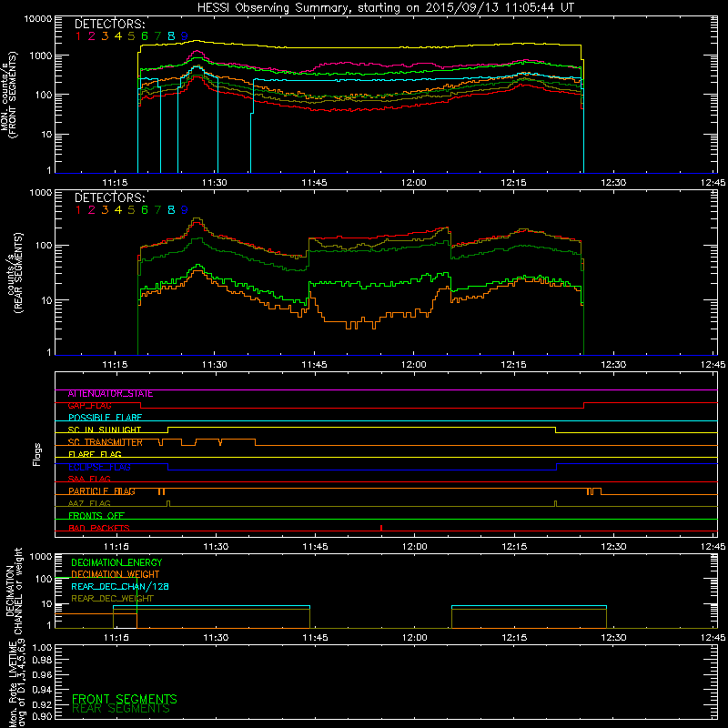The image size is (728, 728).
Task: Click orange detector 3 in rear segments legend
Action: [x=105, y=210]
